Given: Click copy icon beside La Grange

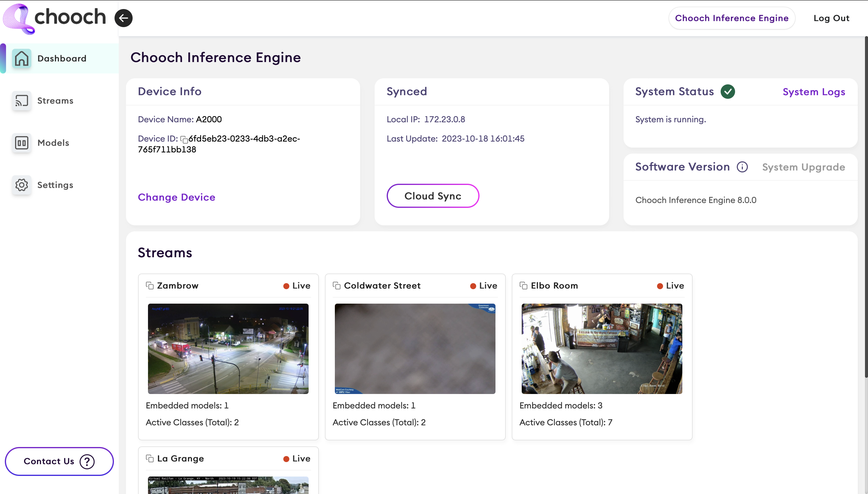Looking at the screenshot, I should tap(150, 459).
